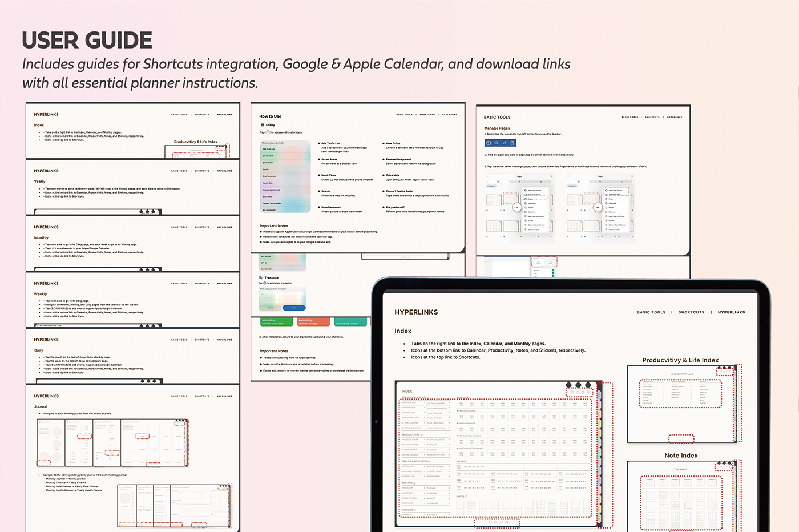Toggle the top green switch under Basic Tools
Viewport: 799px width, 532px height.
[553, 271]
